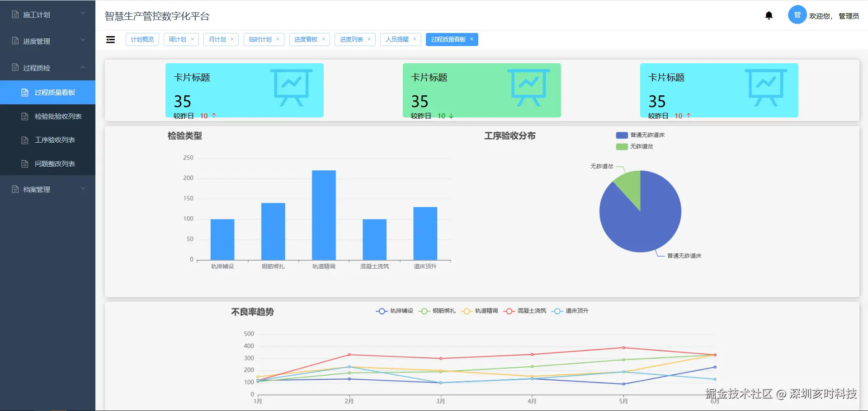Click the value 35 on the green card
The width and height of the screenshot is (868, 411).
coord(420,101)
